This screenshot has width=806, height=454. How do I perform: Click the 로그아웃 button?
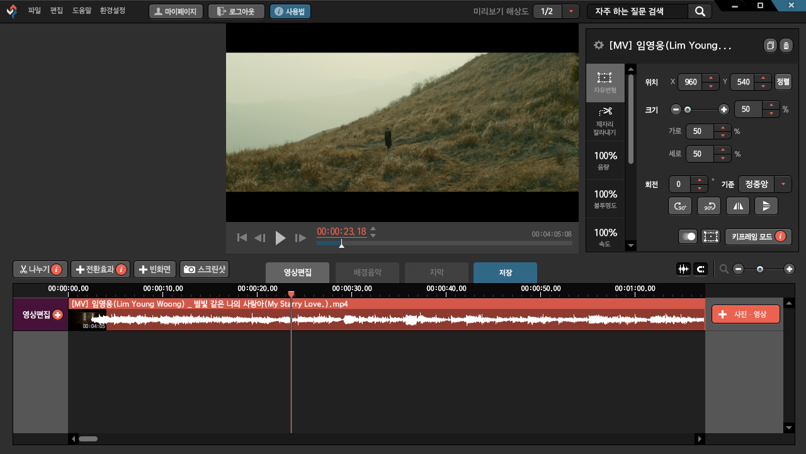pyautogui.click(x=236, y=11)
